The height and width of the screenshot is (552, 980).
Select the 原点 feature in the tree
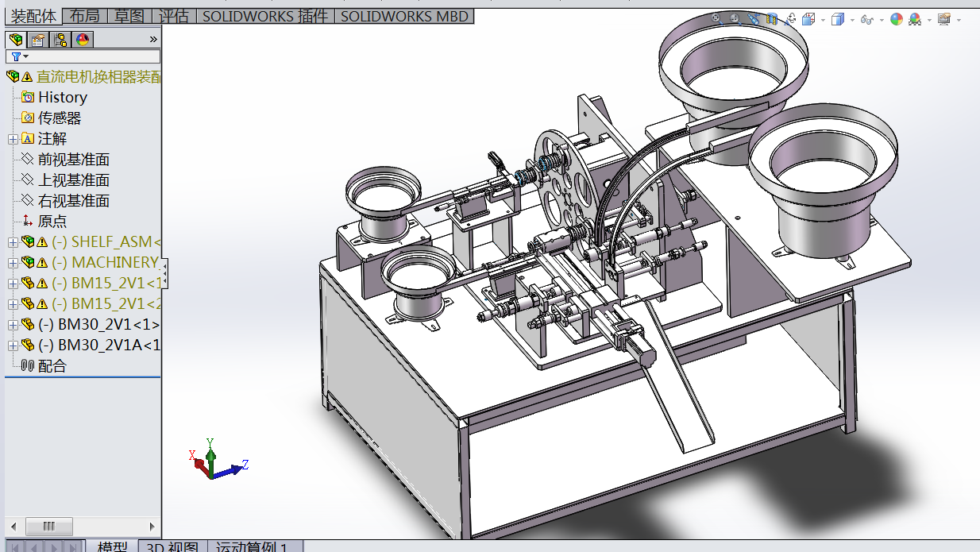[x=52, y=221]
